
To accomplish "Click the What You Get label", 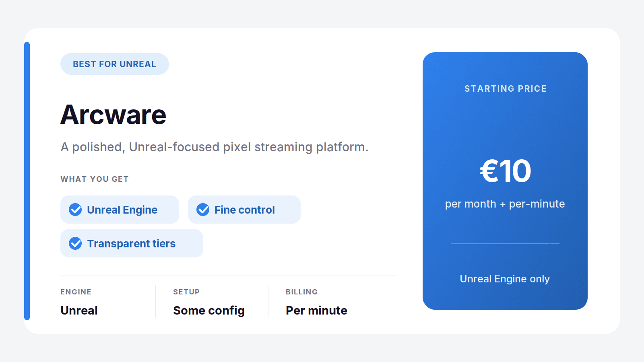I will pos(95,179).
